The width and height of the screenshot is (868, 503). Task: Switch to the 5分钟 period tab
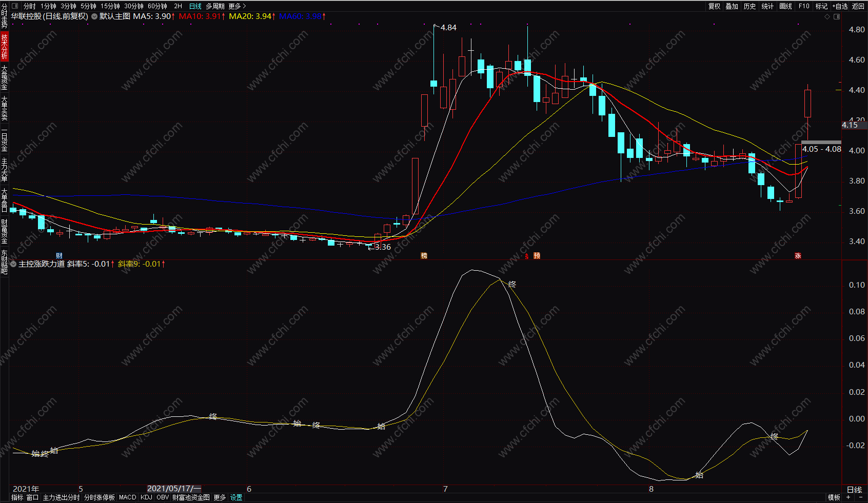[88, 6]
